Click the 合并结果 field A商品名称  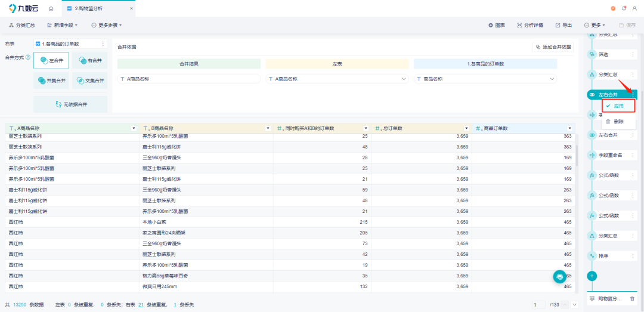pyautogui.click(x=189, y=79)
